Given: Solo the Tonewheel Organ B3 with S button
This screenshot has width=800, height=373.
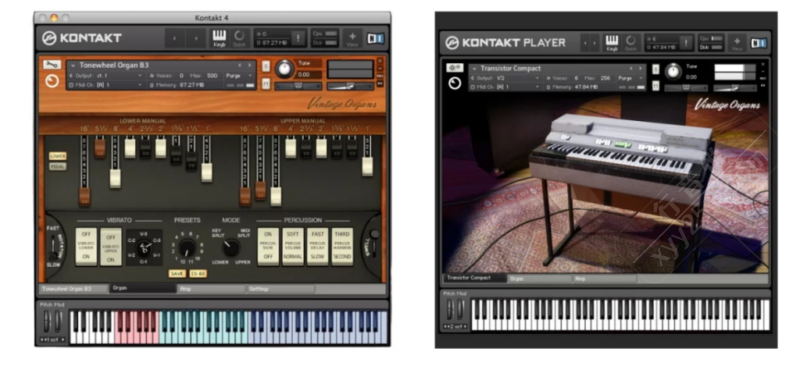Looking at the screenshot, I should pos(266,66).
